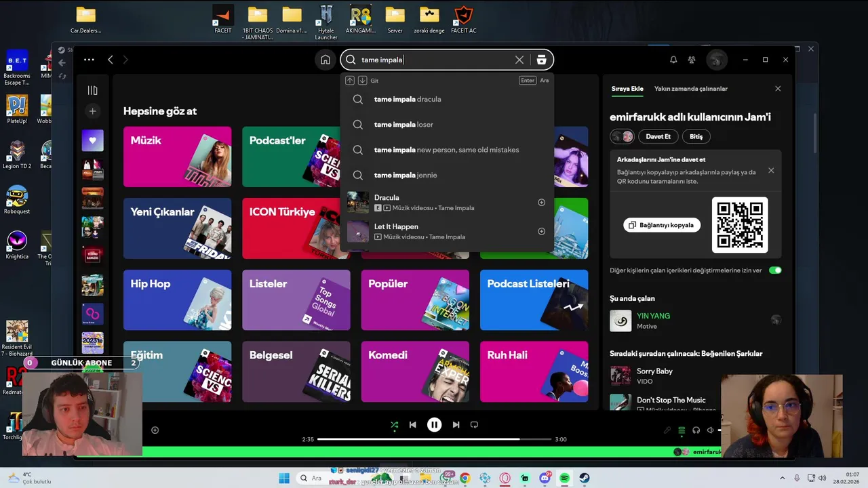Click the Jam QR code

pyautogui.click(x=740, y=225)
